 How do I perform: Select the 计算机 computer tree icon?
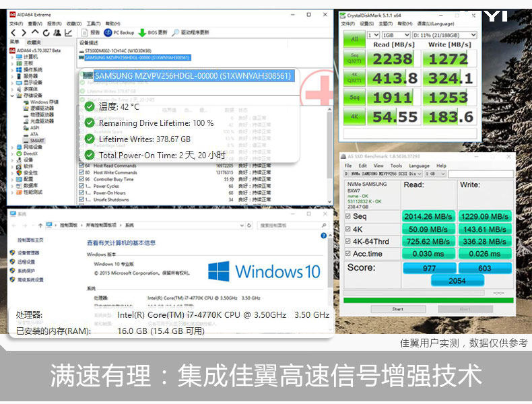(x=20, y=57)
